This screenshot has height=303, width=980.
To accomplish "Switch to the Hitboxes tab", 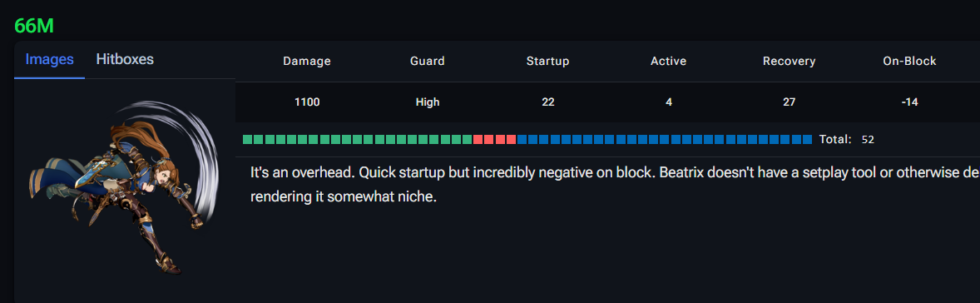I will [125, 59].
